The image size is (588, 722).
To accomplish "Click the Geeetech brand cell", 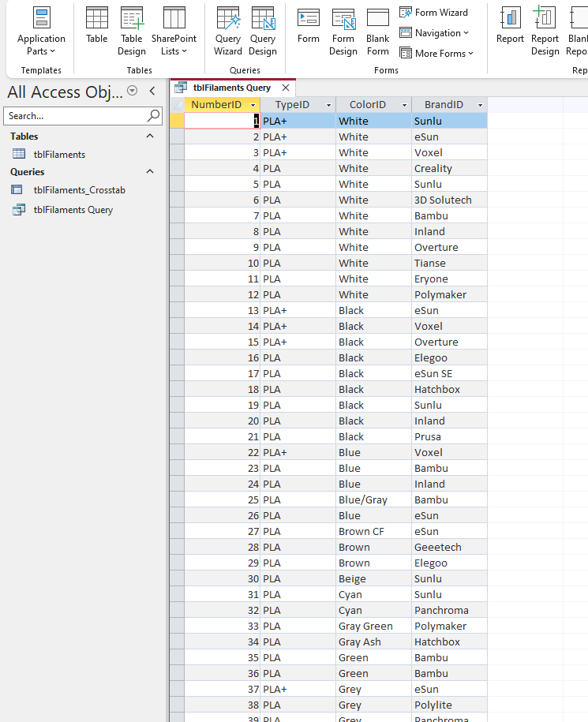I will pos(449,547).
